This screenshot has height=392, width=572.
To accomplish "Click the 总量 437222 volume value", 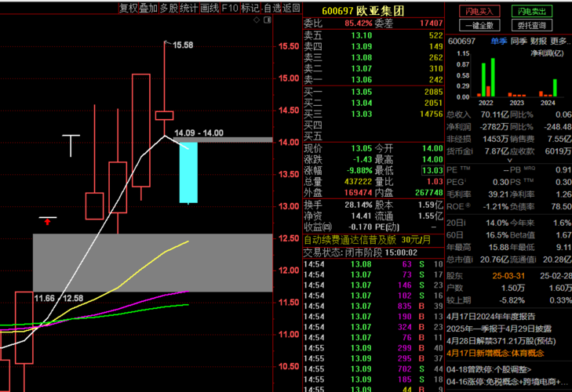I will pos(359,181).
